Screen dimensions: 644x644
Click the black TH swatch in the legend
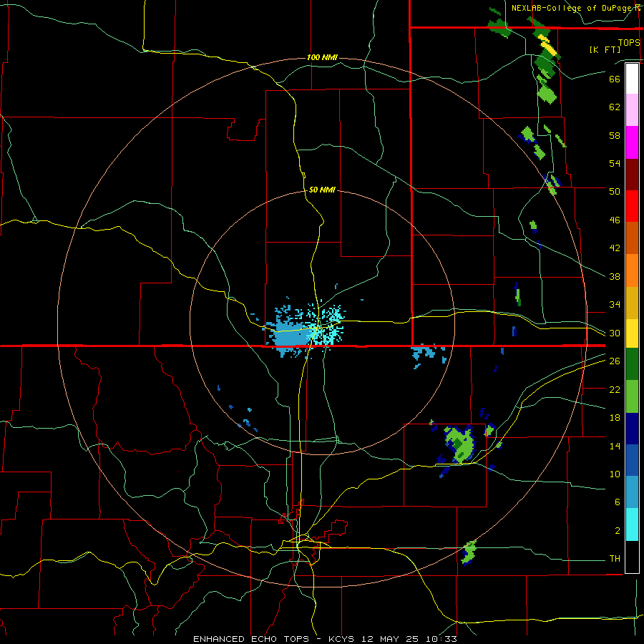632,557
